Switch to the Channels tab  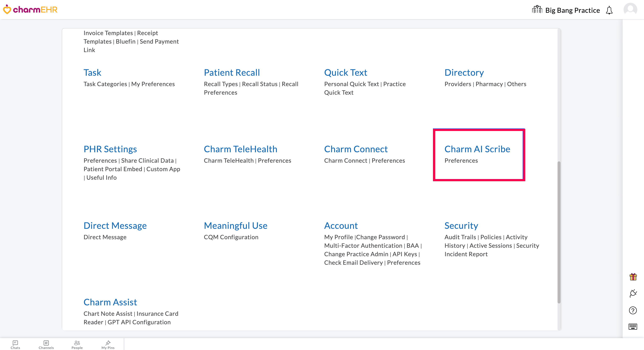(46, 344)
